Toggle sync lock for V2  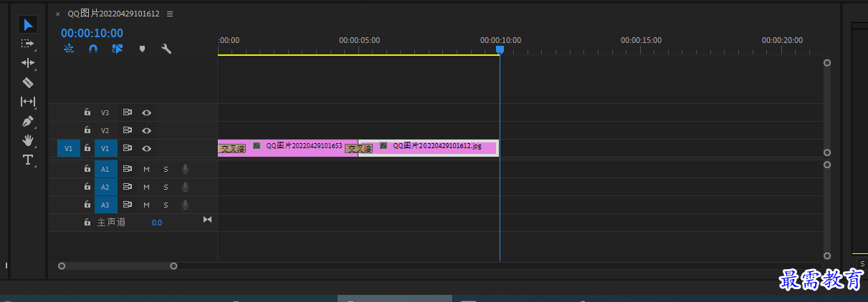tap(128, 130)
